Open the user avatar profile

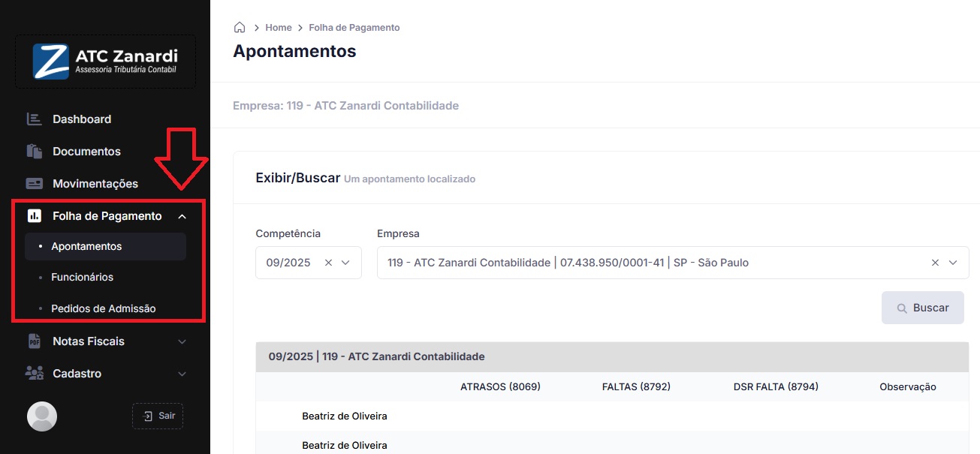click(42, 416)
